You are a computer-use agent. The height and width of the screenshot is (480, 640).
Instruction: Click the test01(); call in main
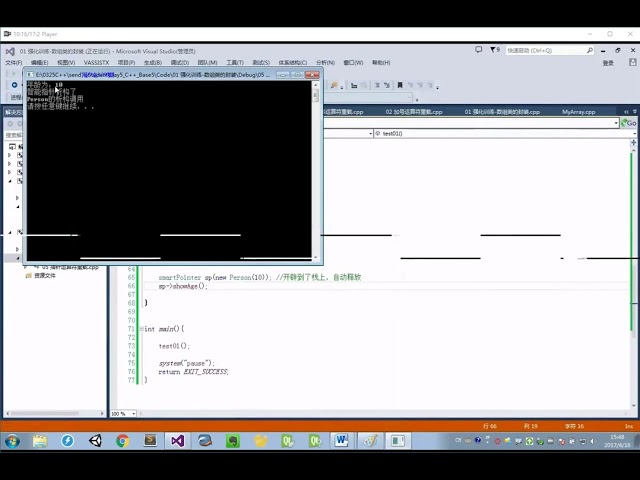(174, 346)
